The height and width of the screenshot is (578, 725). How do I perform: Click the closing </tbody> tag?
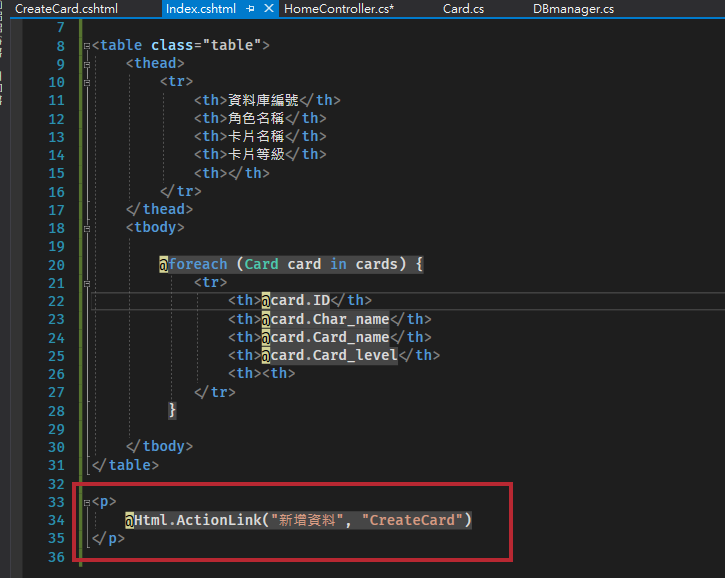click(x=160, y=446)
